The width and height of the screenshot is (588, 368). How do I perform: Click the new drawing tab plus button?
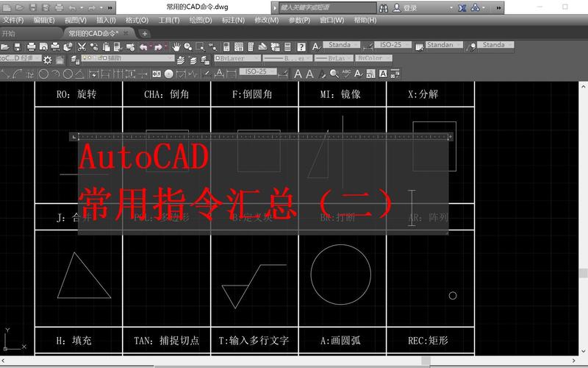(x=145, y=33)
